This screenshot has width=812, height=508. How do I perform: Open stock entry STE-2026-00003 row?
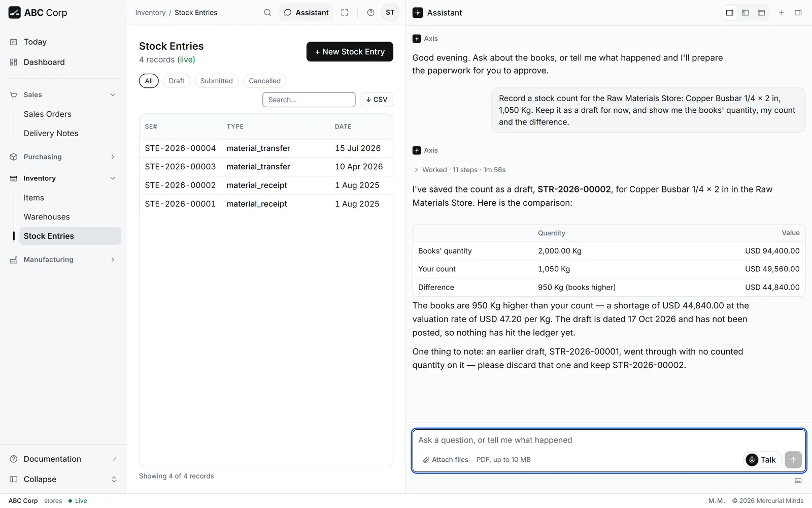[x=266, y=167]
